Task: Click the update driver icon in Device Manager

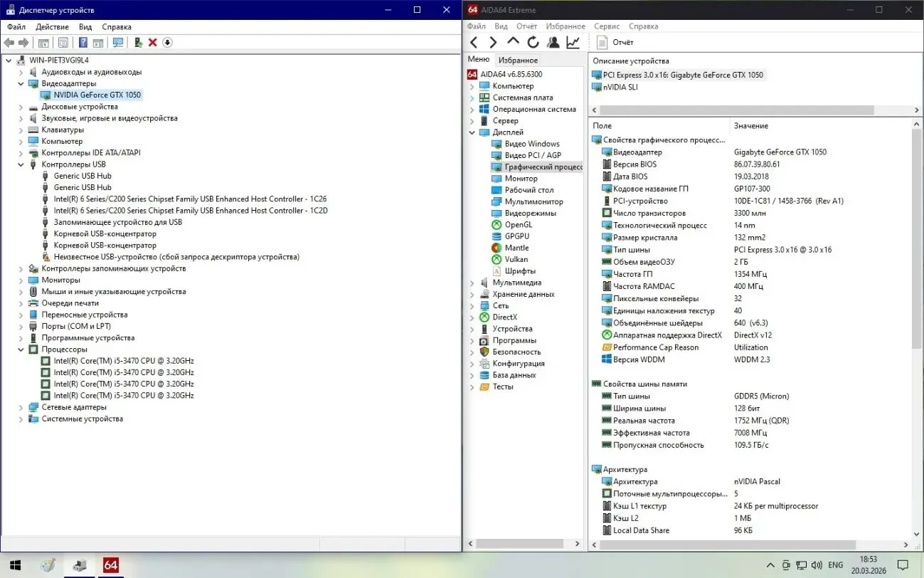Action: [x=137, y=43]
